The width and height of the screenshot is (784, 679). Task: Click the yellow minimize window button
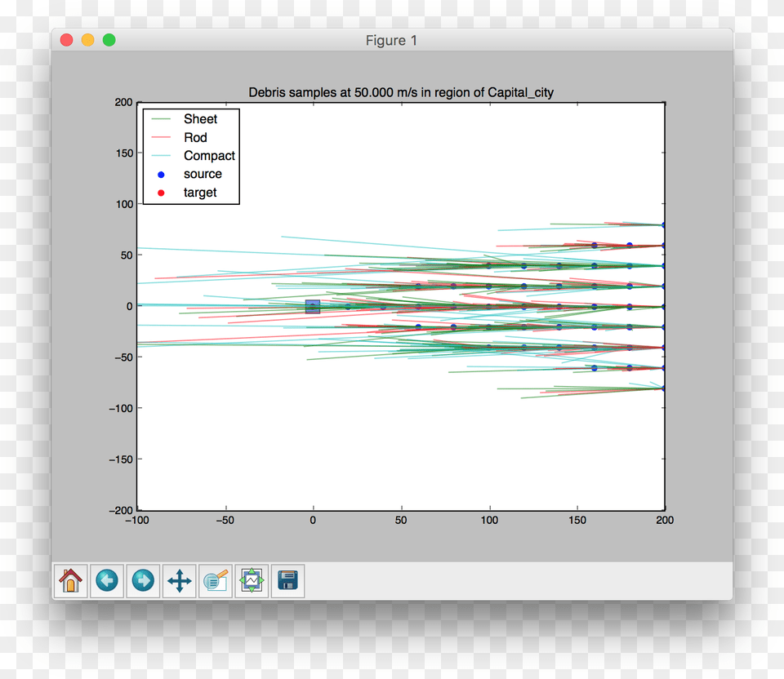pyautogui.click(x=87, y=39)
